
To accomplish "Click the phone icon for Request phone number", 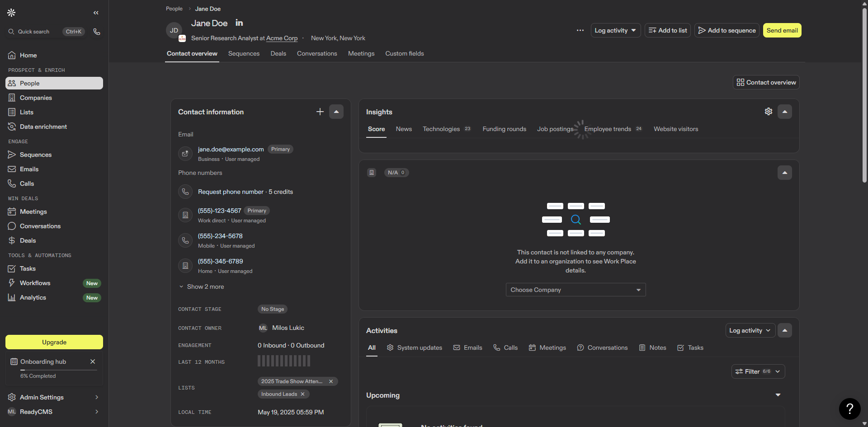I will [x=185, y=192].
